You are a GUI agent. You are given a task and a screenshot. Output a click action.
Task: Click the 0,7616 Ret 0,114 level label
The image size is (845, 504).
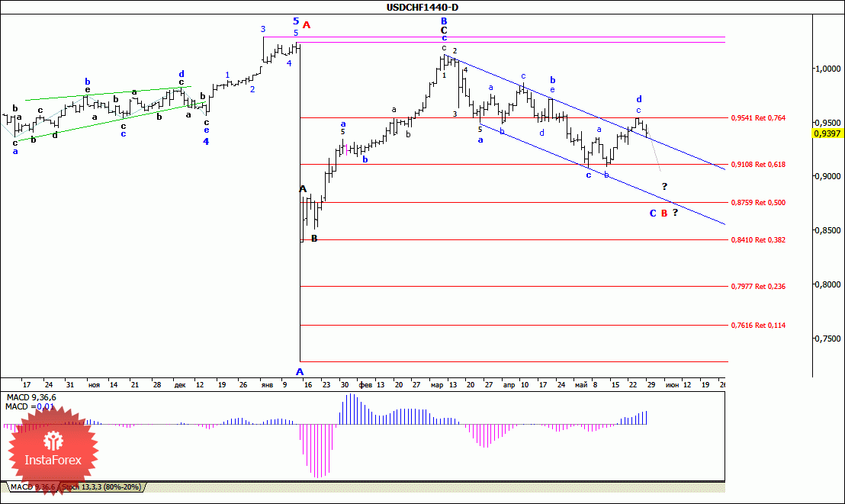click(x=758, y=325)
